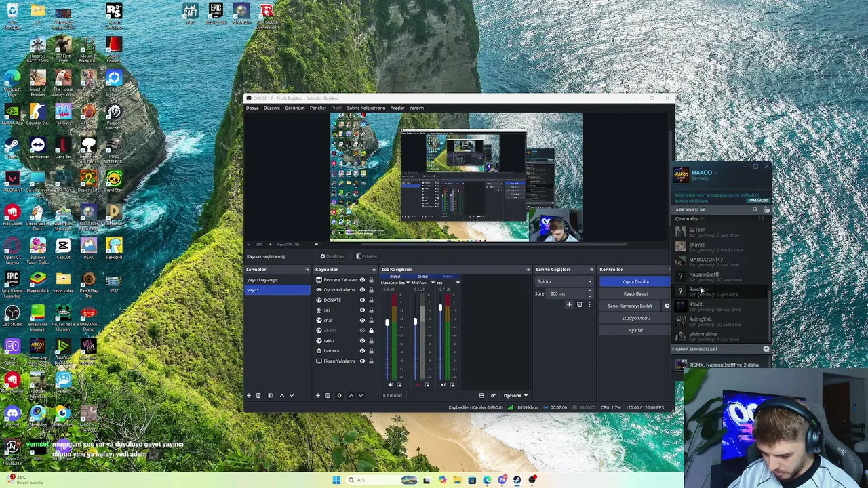Screen dimensions: 868x488
Task: Open ses channel dropdown arrow
Action: coord(458,283)
